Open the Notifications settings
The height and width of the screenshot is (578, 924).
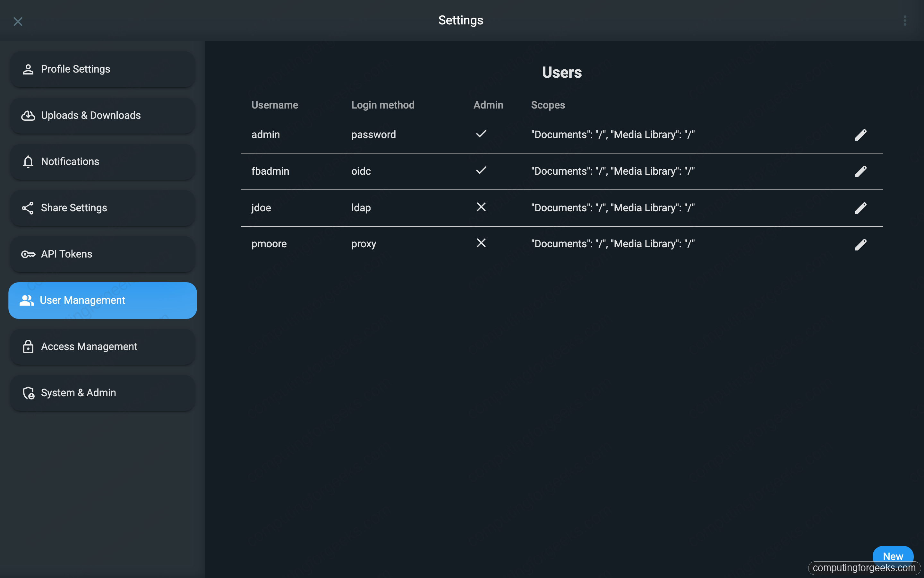tap(103, 162)
